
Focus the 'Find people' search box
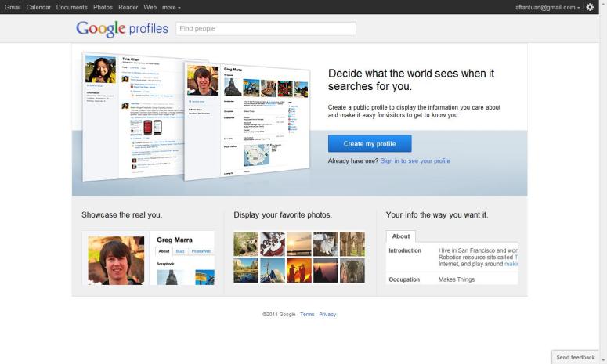pyautogui.click(x=266, y=29)
